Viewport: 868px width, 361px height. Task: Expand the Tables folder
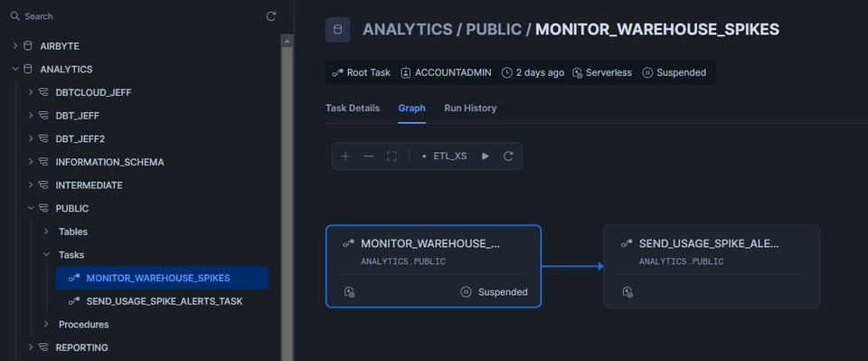coord(46,232)
